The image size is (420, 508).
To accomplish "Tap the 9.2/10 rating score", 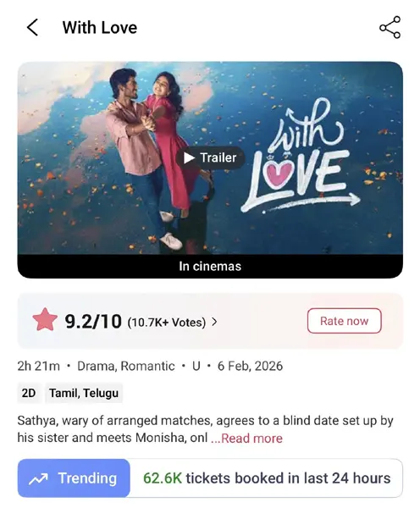I will click(x=93, y=321).
